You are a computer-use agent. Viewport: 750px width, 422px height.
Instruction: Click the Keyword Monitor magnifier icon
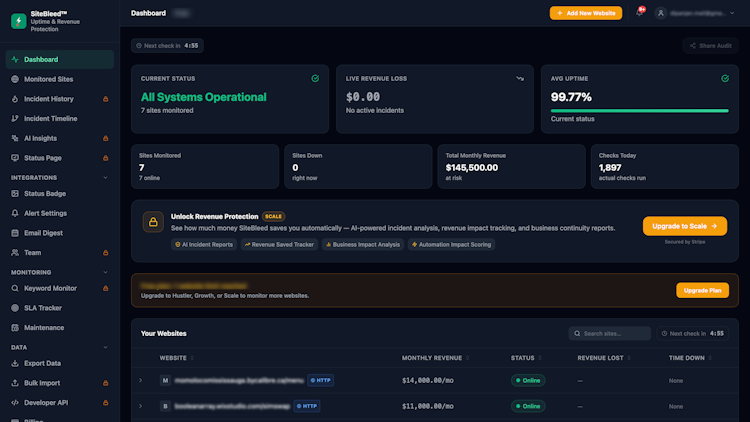(15, 288)
